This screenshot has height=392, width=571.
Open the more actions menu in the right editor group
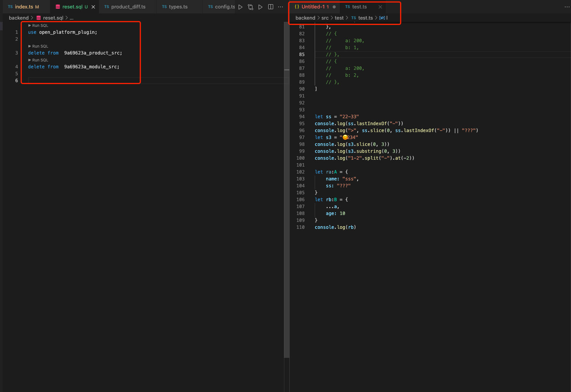click(567, 7)
